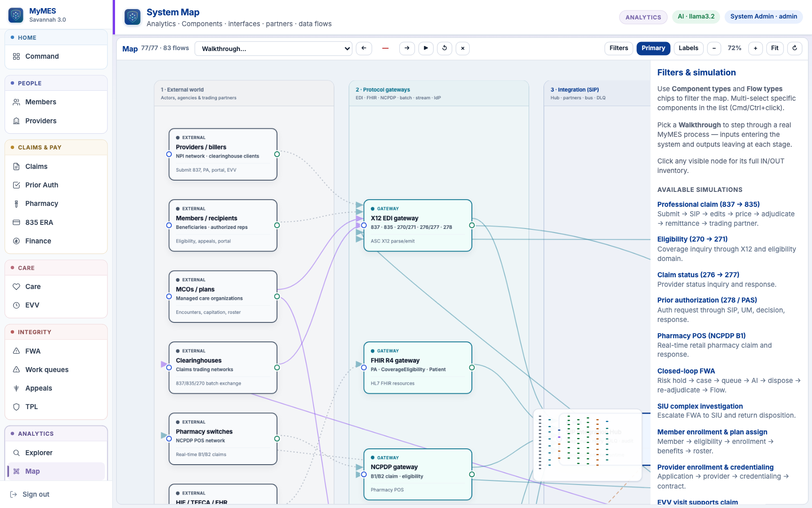Restart the walkthrough with replay icon
The width and height of the screenshot is (812, 508).
[444, 48]
